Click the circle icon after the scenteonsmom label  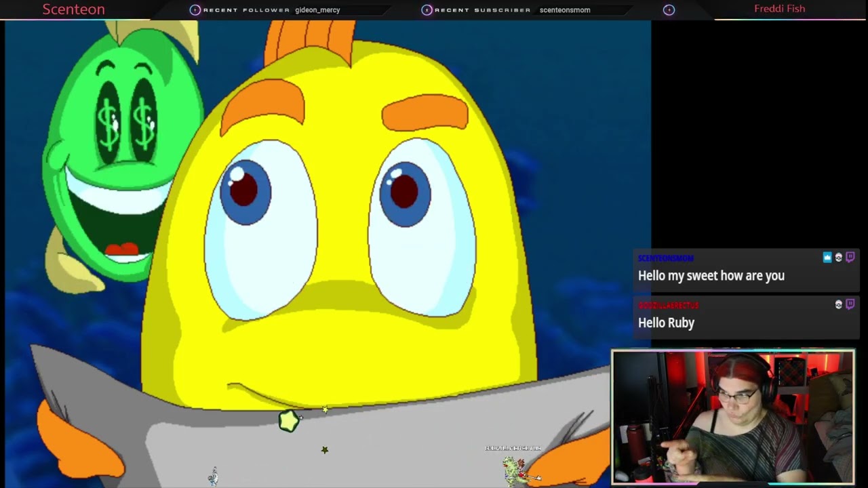pos(669,9)
